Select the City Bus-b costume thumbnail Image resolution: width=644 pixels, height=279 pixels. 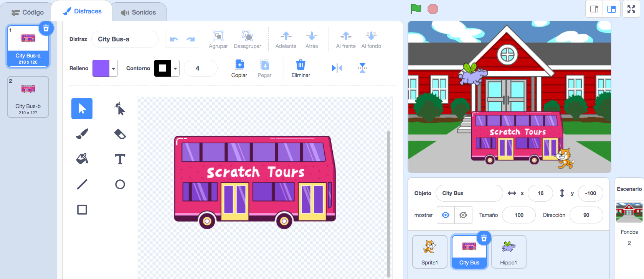click(x=28, y=97)
